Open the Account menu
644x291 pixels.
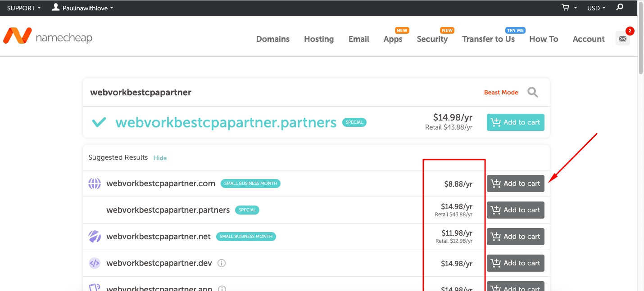tap(589, 39)
